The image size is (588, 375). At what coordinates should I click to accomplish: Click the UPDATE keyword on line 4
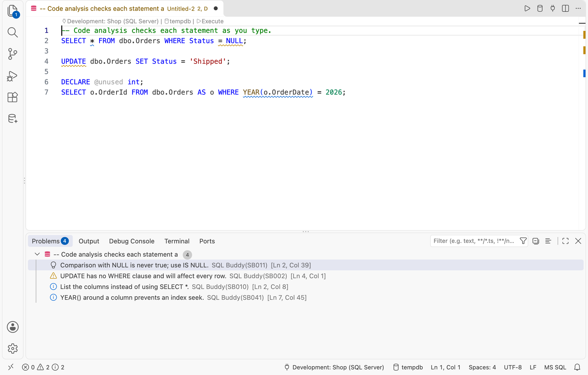[x=73, y=61]
